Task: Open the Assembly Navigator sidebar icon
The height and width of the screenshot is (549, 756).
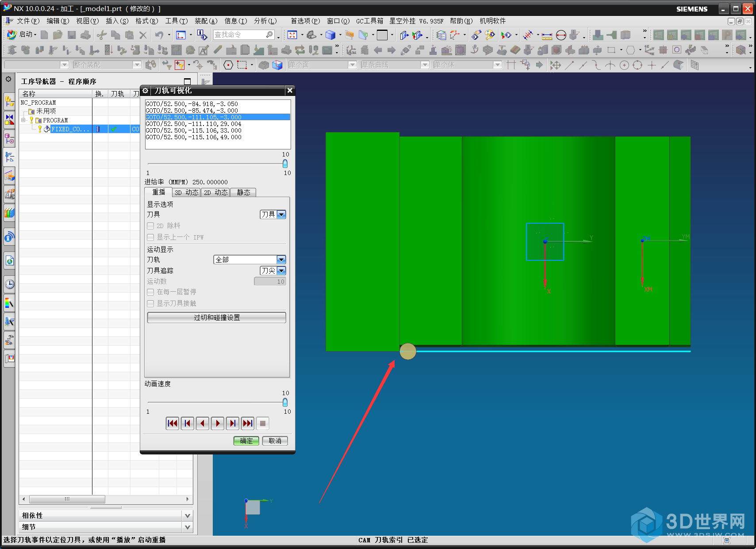Action: [x=9, y=102]
